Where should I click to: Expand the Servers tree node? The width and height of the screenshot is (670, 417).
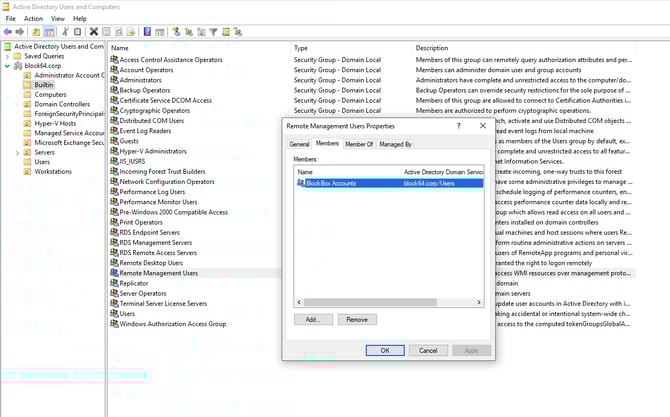(x=18, y=151)
